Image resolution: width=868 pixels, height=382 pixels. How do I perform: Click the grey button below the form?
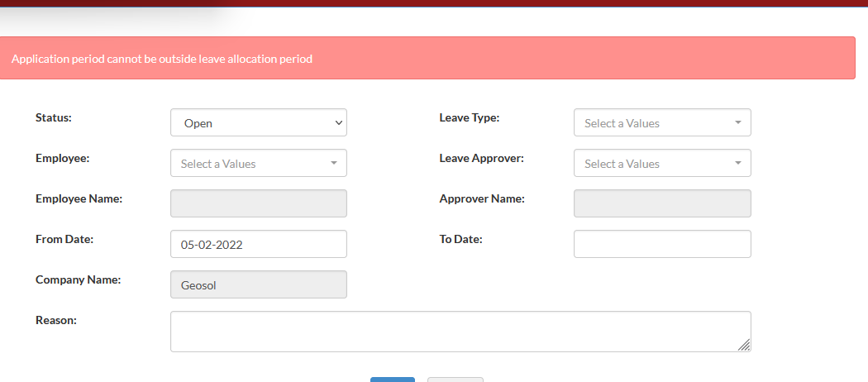point(455,380)
